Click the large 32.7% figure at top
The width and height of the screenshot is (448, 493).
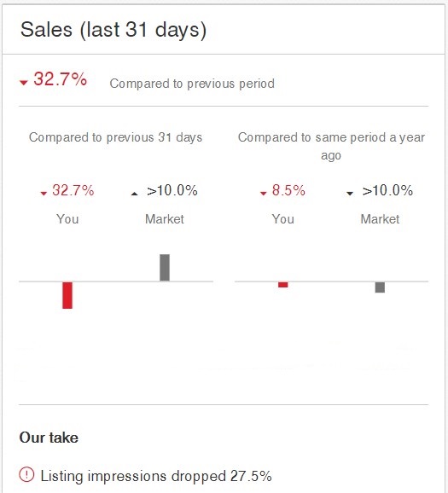coord(60,78)
